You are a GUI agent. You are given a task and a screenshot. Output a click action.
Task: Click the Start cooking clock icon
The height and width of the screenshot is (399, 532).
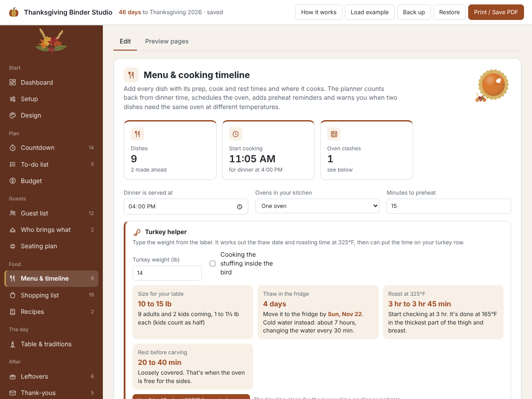[x=236, y=134]
